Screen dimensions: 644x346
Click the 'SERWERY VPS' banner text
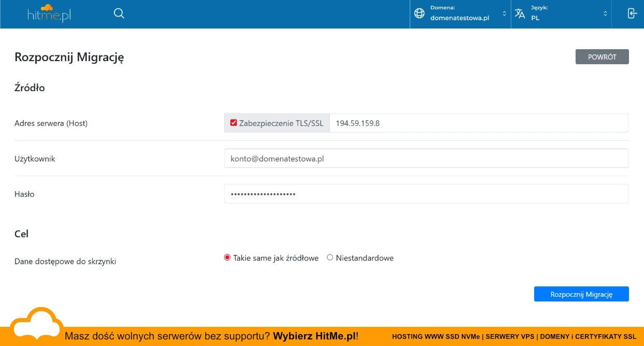[510, 337]
